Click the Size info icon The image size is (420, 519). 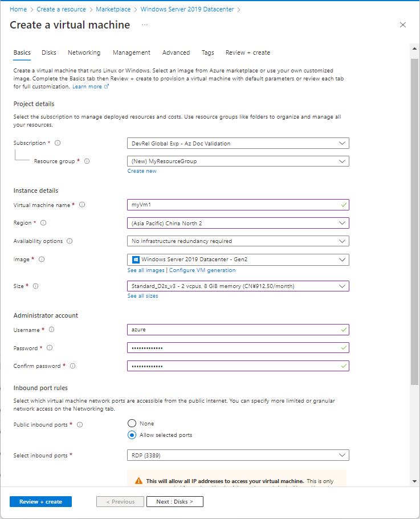(x=36, y=286)
